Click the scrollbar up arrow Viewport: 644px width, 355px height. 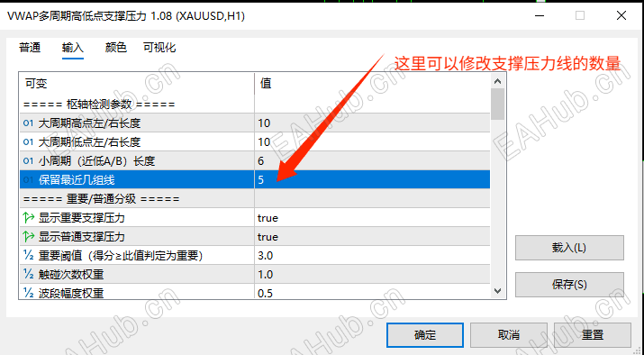click(x=498, y=81)
